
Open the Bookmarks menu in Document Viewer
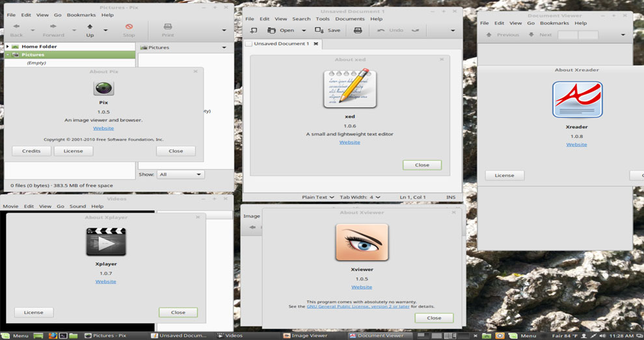tap(554, 23)
